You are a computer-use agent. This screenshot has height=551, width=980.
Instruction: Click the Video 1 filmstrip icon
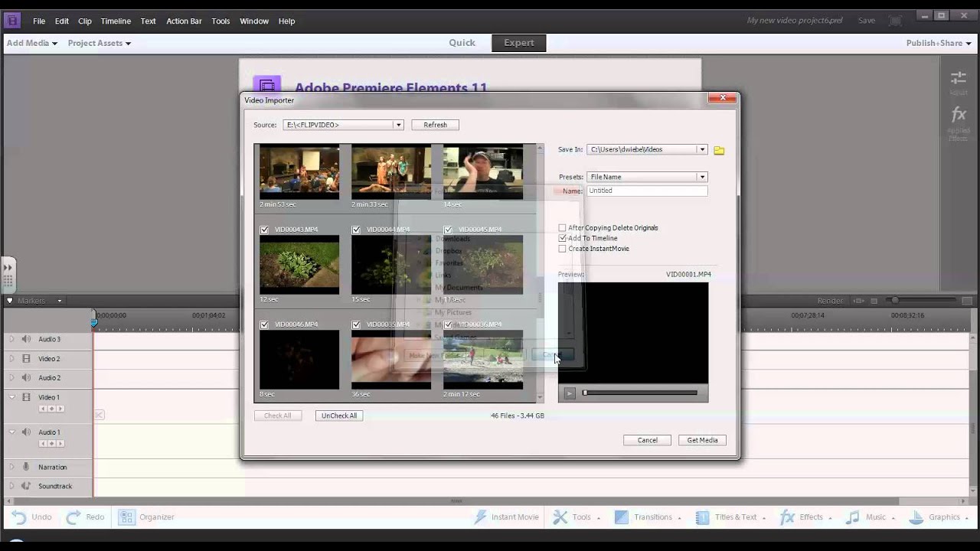(x=26, y=397)
